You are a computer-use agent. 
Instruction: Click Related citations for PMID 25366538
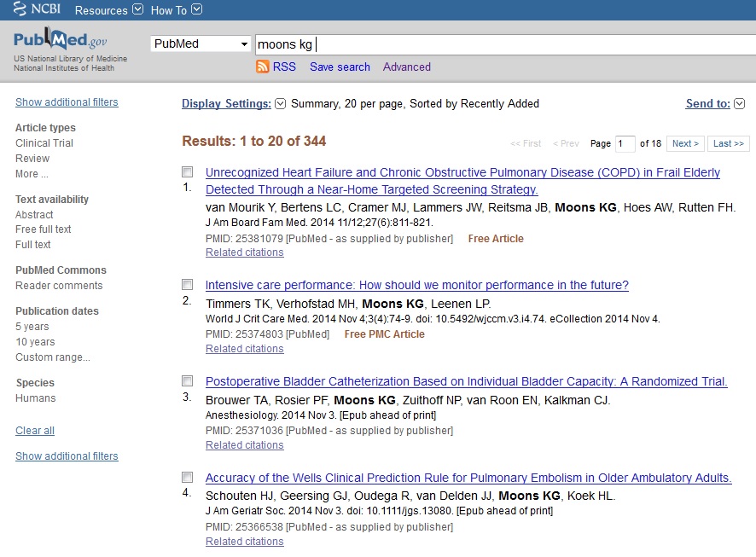coord(244,542)
